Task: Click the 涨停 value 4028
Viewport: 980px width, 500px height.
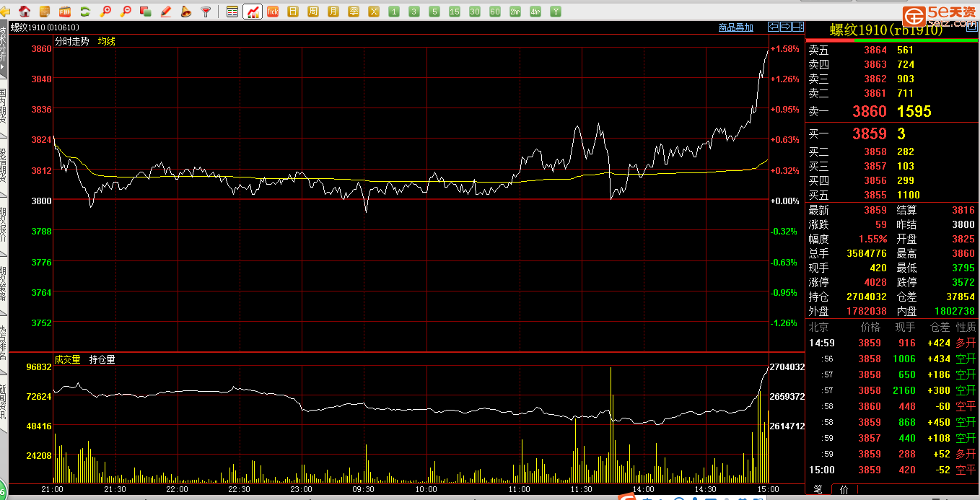Action: 875,282
